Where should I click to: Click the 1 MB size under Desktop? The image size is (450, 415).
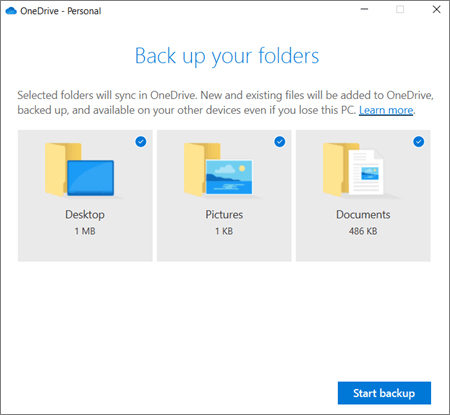pyautogui.click(x=85, y=231)
